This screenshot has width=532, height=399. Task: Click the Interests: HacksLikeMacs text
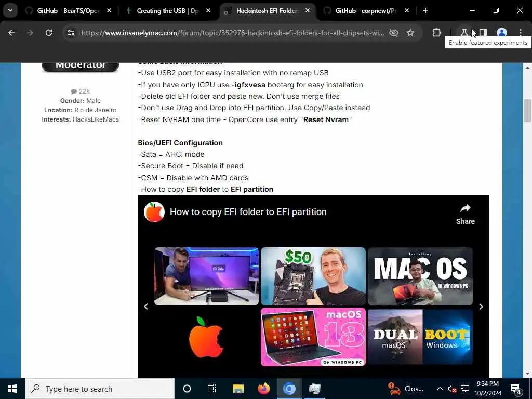click(81, 119)
